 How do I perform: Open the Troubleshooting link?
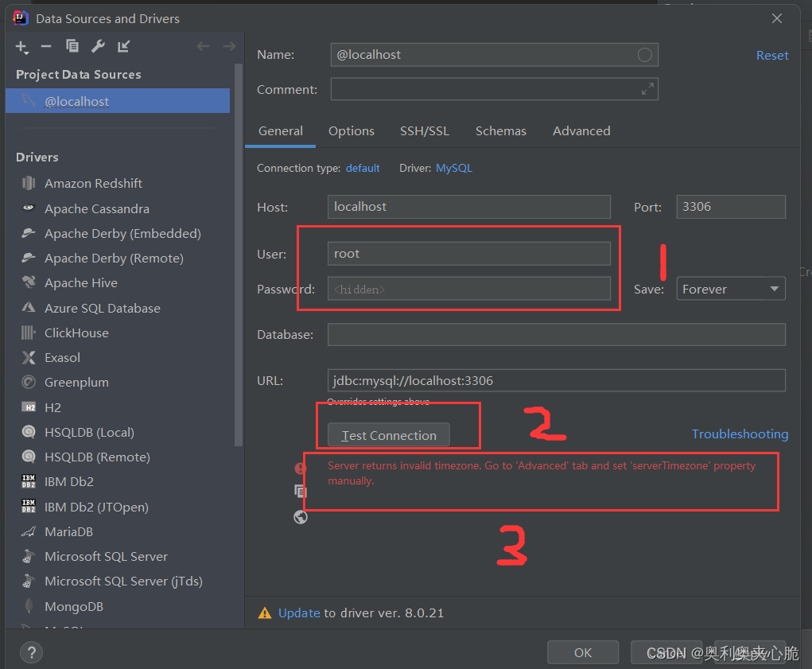[x=740, y=434]
